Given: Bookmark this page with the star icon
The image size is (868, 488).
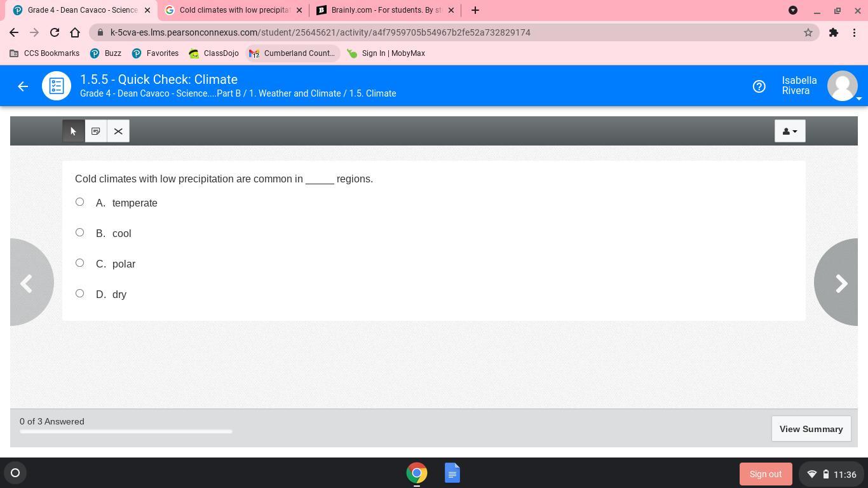Looking at the screenshot, I should click(808, 32).
